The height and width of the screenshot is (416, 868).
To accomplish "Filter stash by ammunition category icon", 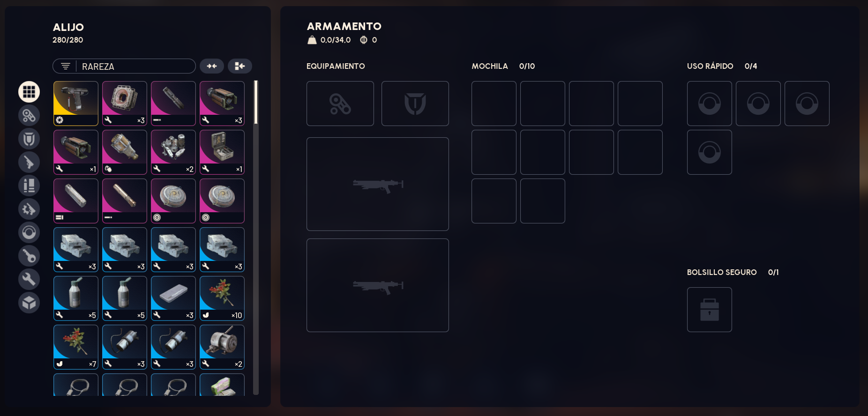I will pos(29,186).
